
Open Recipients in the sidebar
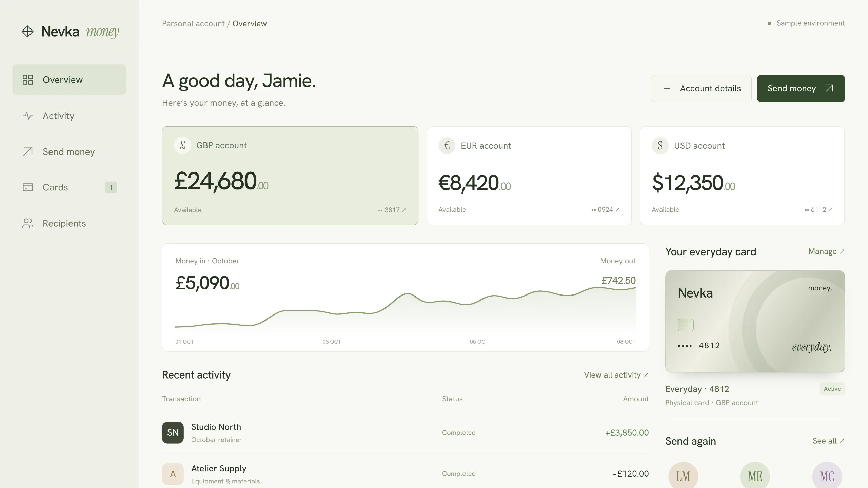[70, 223]
